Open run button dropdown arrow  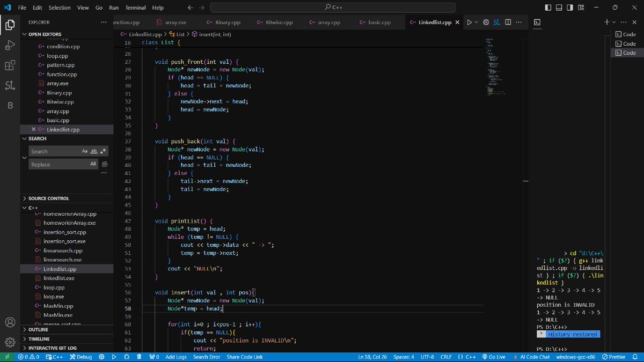[x=477, y=23]
